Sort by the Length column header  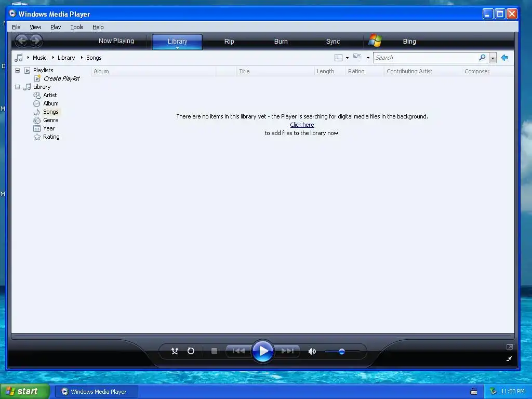click(330, 71)
